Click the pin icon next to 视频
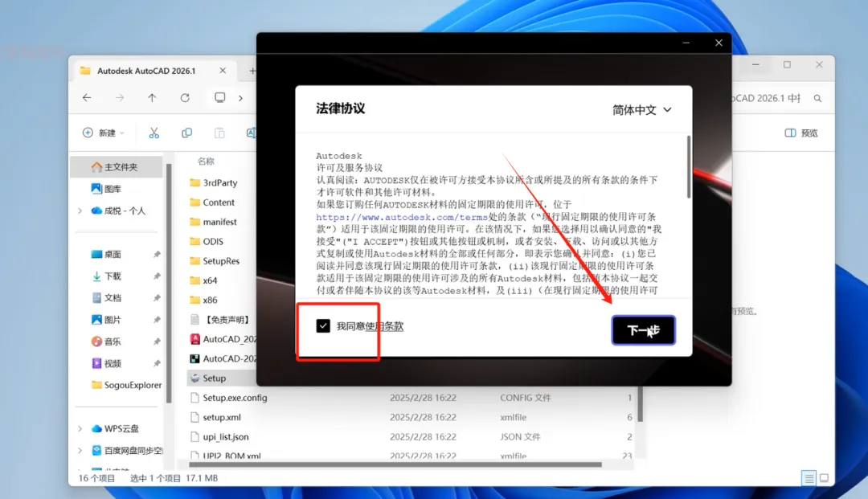The image size is (868, 499). 157,363
